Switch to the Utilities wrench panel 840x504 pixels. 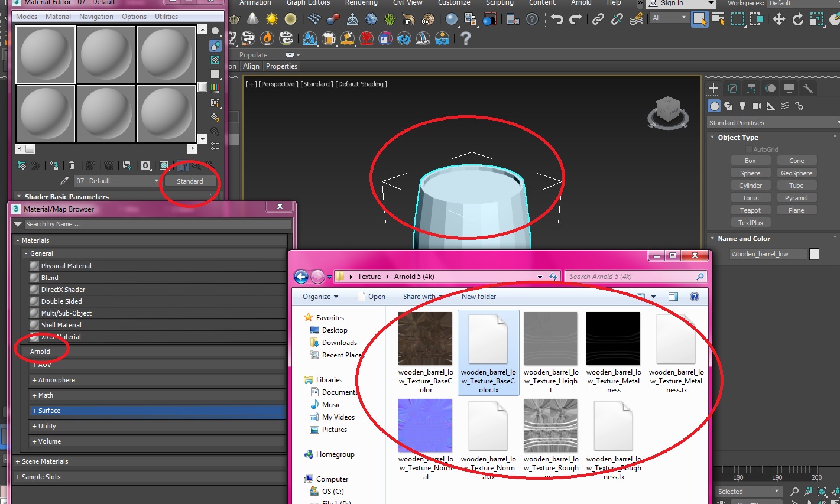807,89
